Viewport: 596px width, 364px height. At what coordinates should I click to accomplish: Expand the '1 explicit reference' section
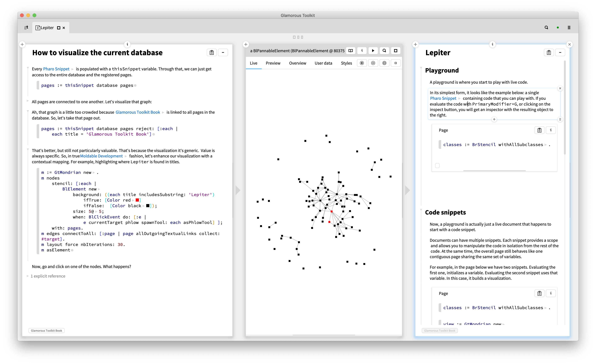(28, 276)
